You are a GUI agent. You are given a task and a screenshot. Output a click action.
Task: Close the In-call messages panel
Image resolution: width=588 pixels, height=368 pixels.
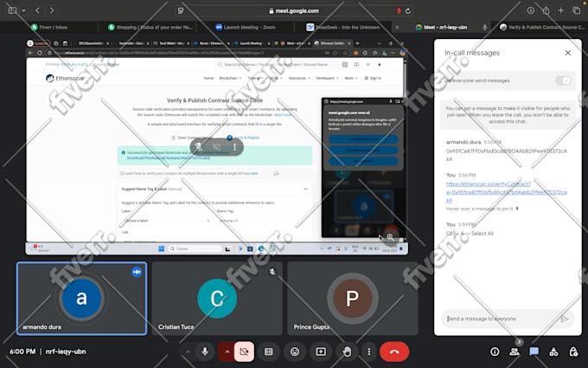568,53
